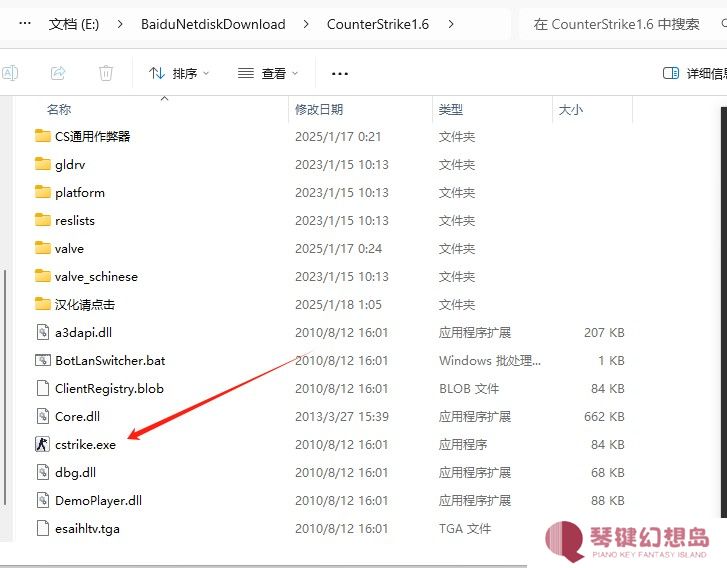The height and width of the screenshot is (568, 727).
Task: Expand chevron after CounterStrike1.6
Action: (451, 24)
